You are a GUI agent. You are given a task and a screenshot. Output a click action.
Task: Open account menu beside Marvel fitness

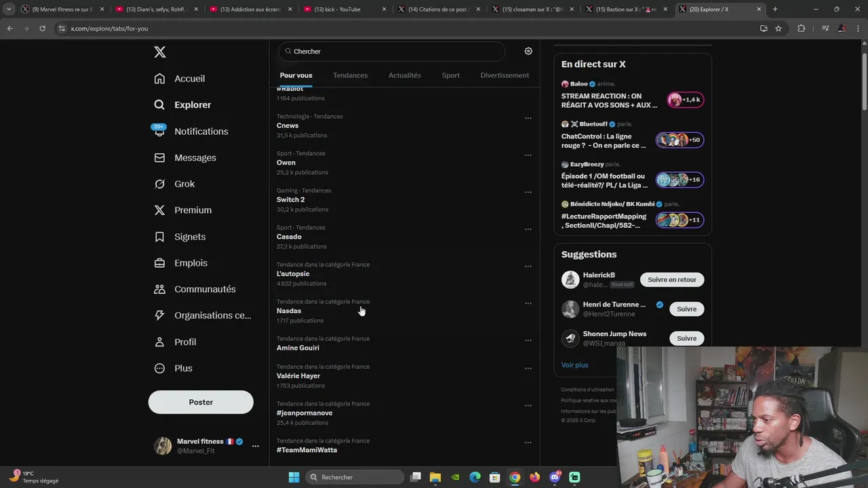(x=256, y=446)
